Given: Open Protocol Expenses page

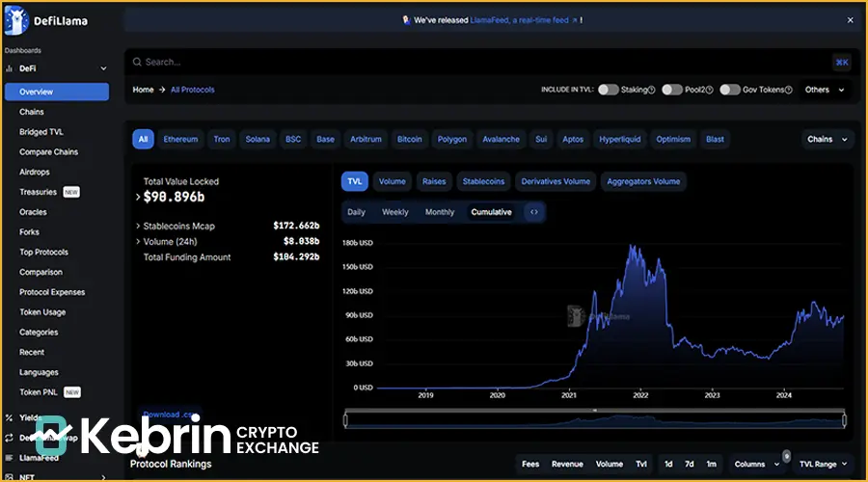Looking at the screenshot, I should pyautogui.click(x=52, y=292).
